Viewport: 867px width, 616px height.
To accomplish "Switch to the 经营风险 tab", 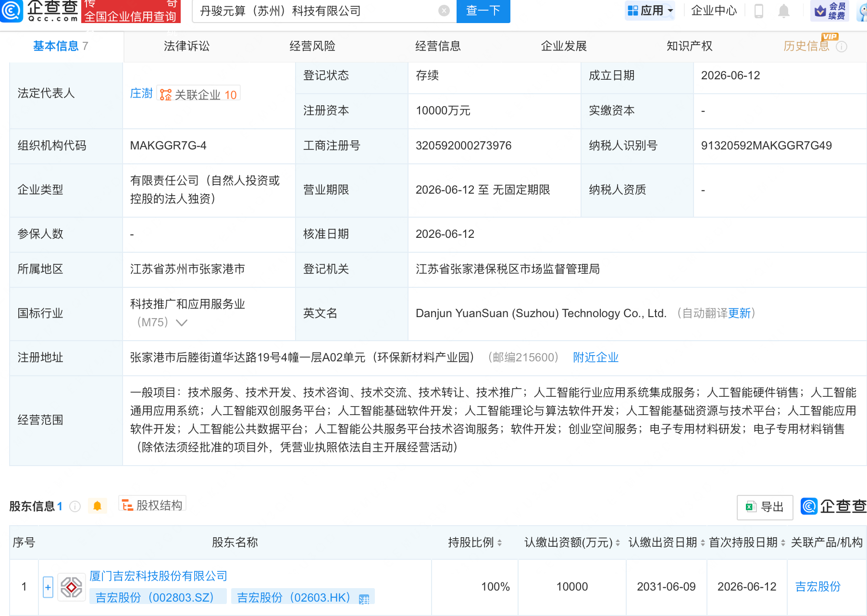I will coord(312,46).
